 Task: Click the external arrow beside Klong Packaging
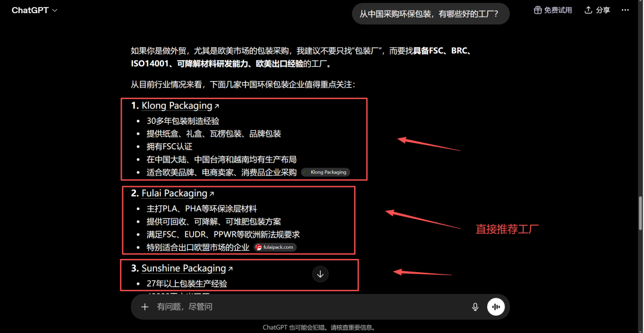pyautogui.click(x=217, y=106)
